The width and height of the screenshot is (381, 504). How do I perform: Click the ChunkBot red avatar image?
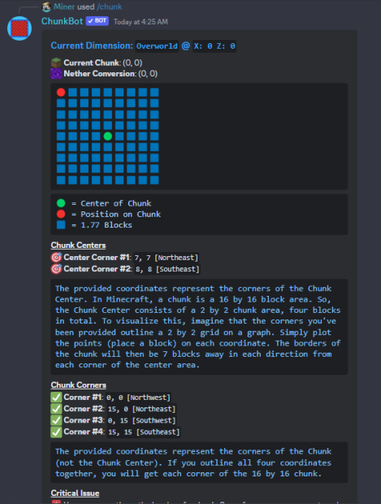(x=19, y=28)
